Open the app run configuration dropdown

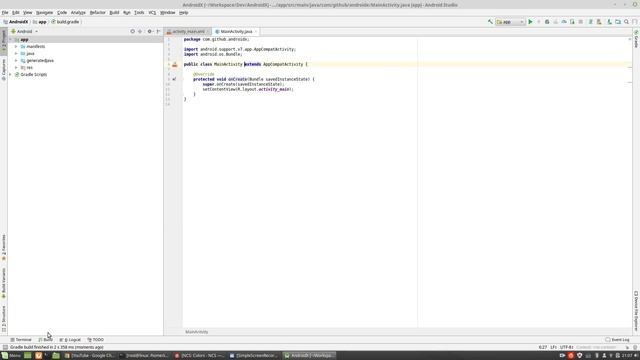510,22
